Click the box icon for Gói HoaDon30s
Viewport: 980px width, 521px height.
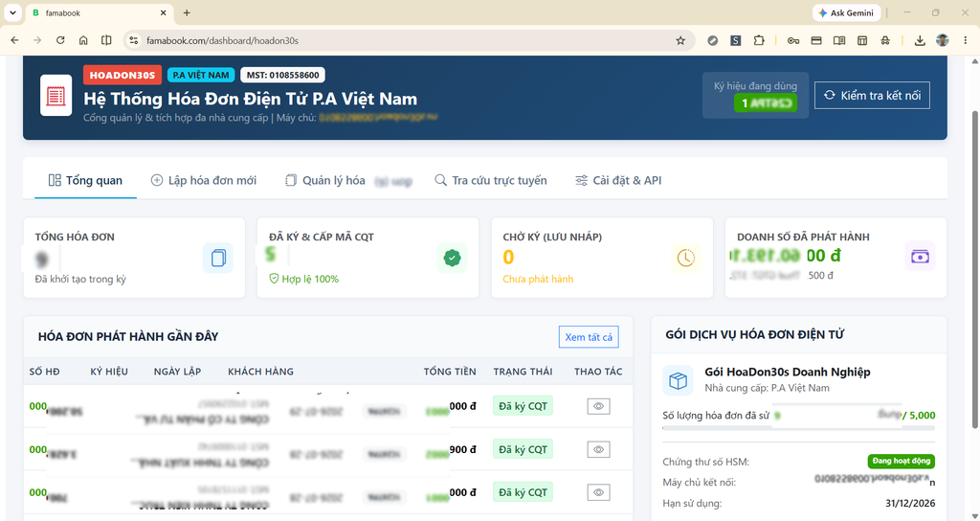point(679,380)
